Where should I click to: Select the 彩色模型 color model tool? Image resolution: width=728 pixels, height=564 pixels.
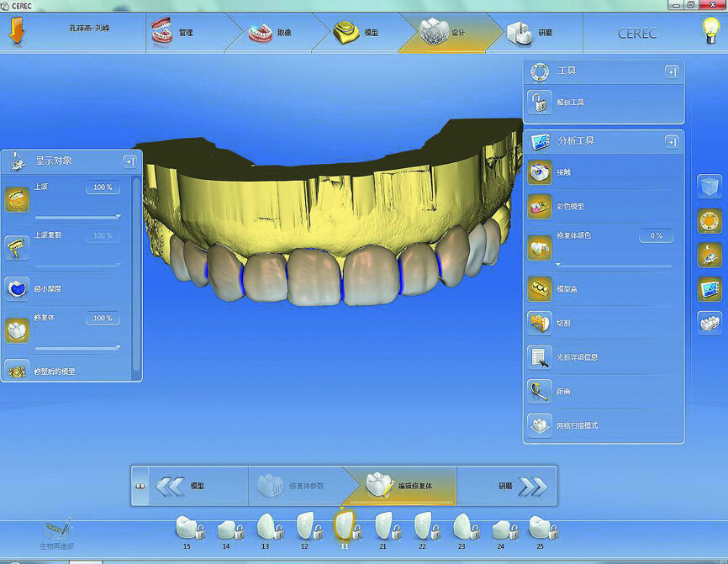pos(539,206)
